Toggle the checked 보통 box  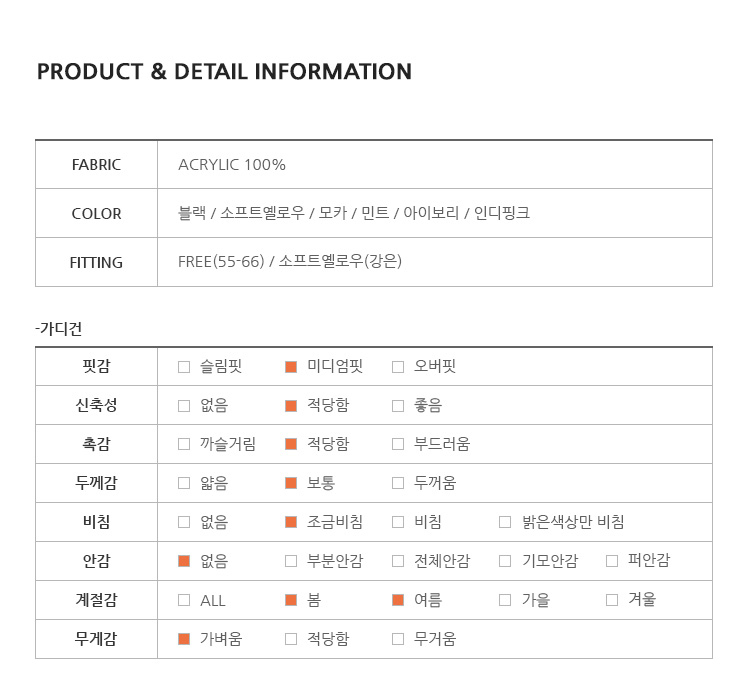click(291, 483)
